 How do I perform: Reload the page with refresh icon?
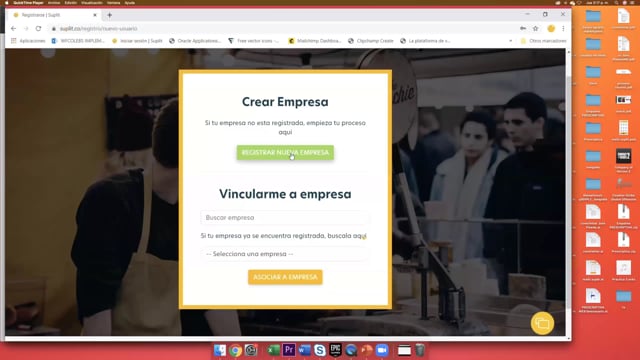pos(38,29)
